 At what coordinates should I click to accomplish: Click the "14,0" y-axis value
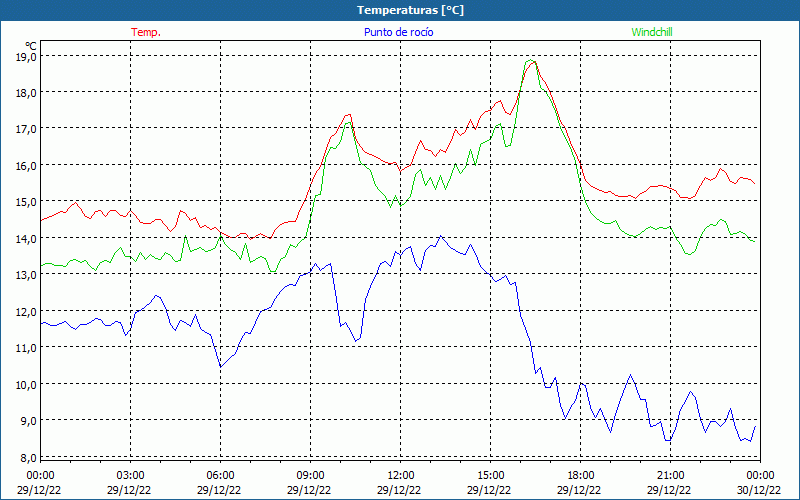tap(26, 239)
